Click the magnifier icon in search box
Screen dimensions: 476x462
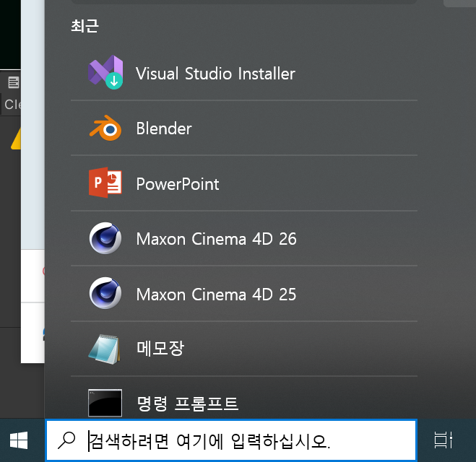[66, 440]
